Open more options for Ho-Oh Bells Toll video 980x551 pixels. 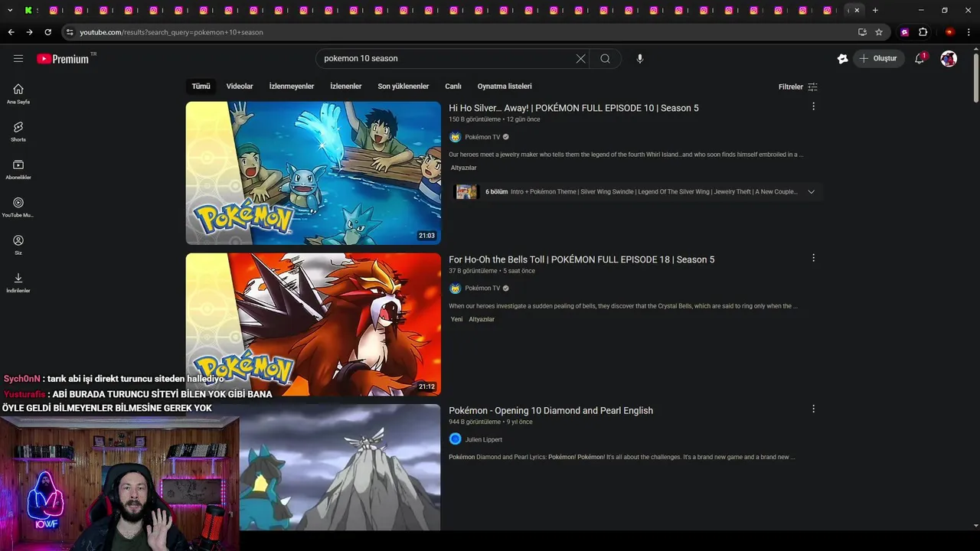point(813,258)
